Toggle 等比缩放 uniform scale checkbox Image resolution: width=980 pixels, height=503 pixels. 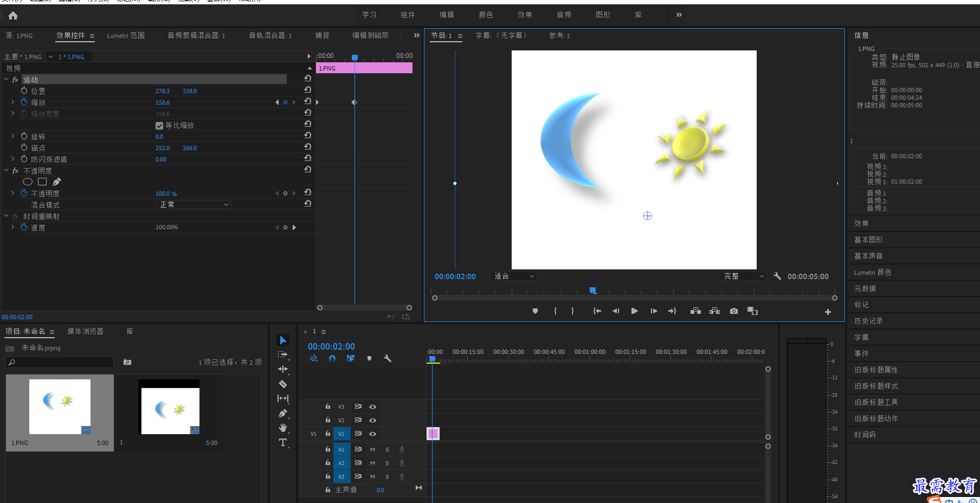[x=159, y=125]
